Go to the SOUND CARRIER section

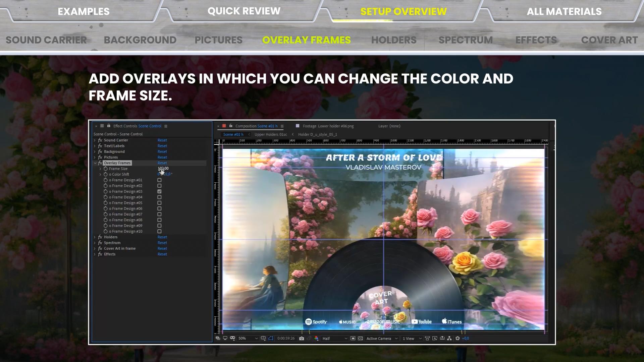click(x=46, y=40)
